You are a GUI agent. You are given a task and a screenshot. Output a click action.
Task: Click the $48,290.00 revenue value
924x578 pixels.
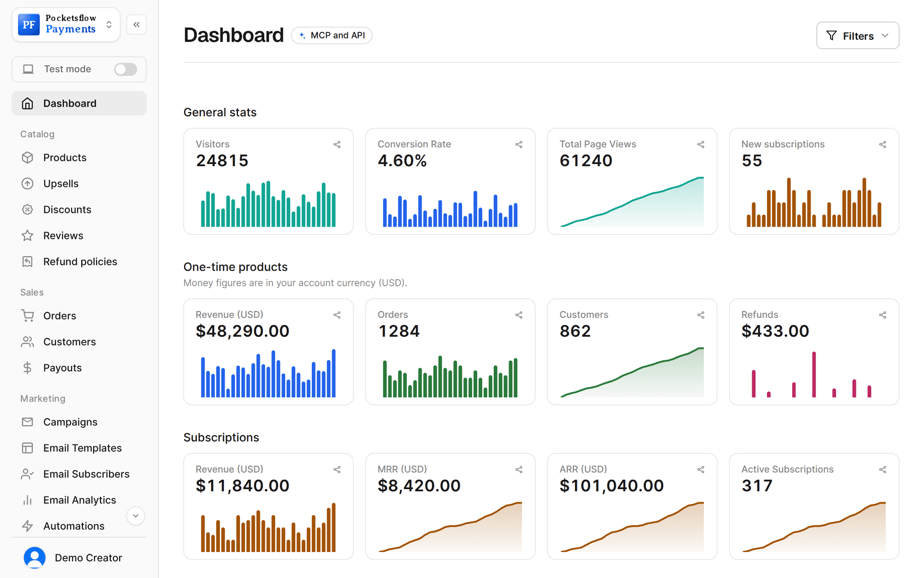tap(242, 331)
